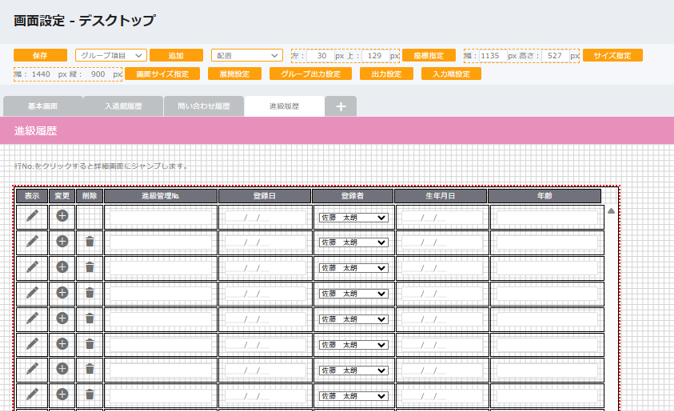Screen dimensions: 674x411
Task: Open the 佐藤 太朗 dropdown in the seventh row
Action: [353, 370]
